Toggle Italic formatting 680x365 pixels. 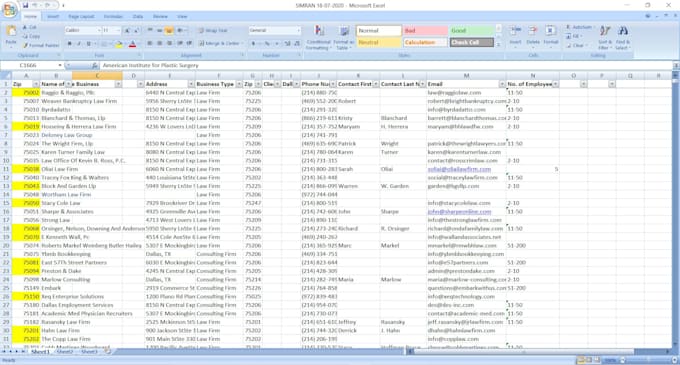click(78, 44)
